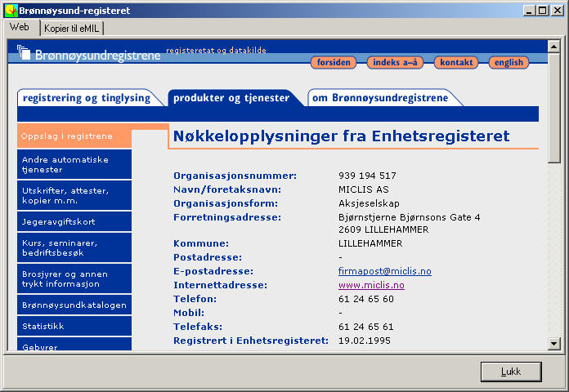Open indeks a–å page
This screenshot has height=392, width=569.
tap(395, 62)
